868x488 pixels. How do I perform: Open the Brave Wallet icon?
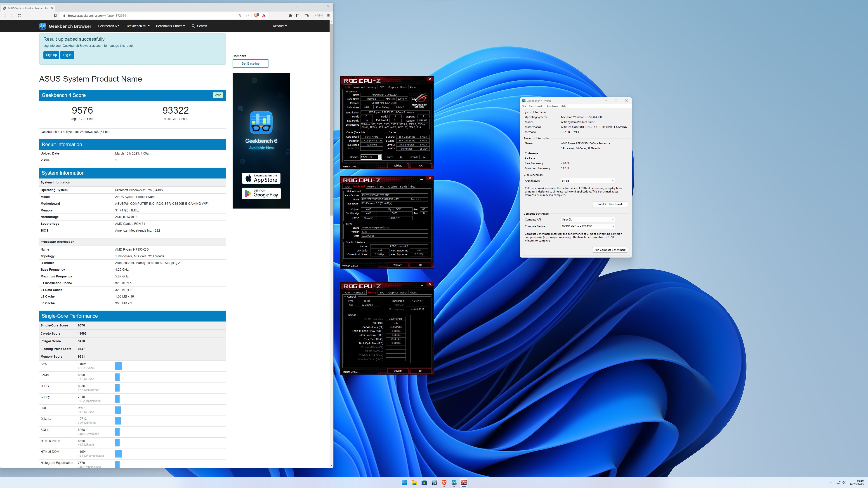click(307, 16)
